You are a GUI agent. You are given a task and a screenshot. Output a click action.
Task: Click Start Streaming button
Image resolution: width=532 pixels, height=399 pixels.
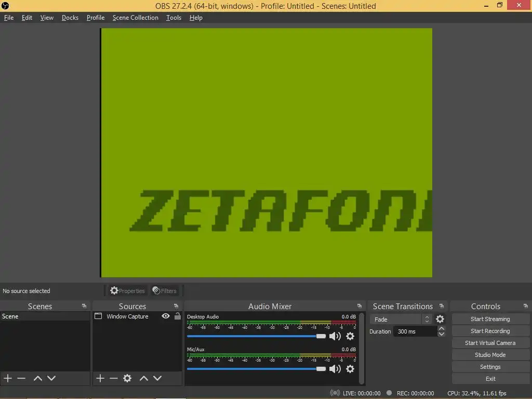[490, 319]
